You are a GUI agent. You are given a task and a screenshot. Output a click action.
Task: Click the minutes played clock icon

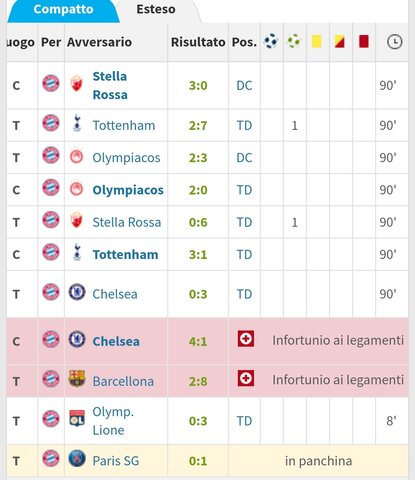tap(394, 42)
